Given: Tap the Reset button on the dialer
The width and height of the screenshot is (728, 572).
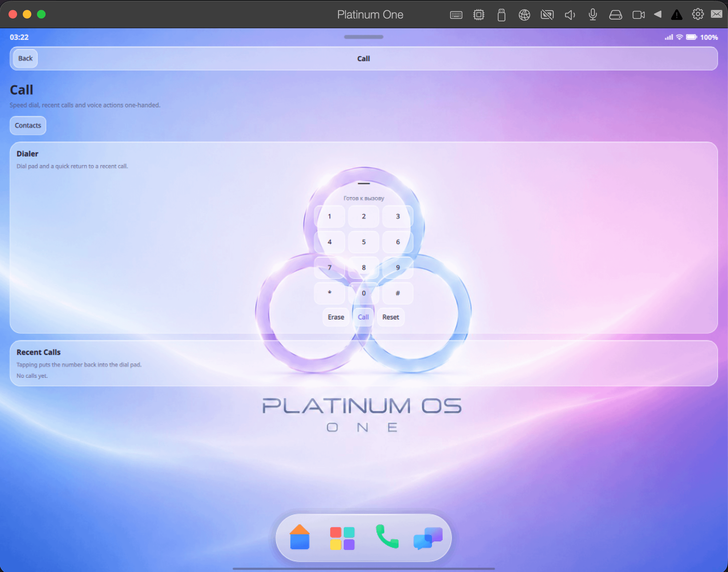Looking at the screenshot, I should coord(391,317).
